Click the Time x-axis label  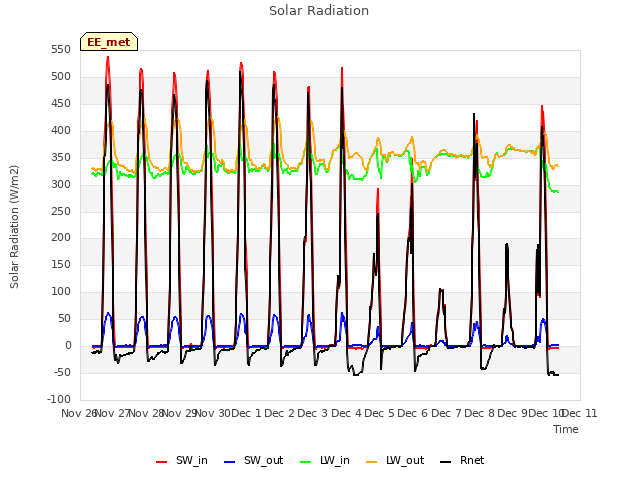[x=566, y=429]
